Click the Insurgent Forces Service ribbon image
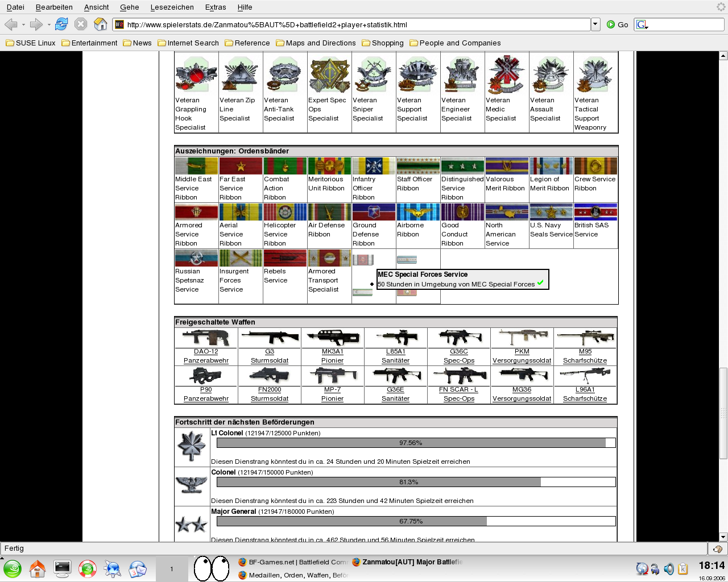Screen dimensions: 728x582 coord(241,258)
